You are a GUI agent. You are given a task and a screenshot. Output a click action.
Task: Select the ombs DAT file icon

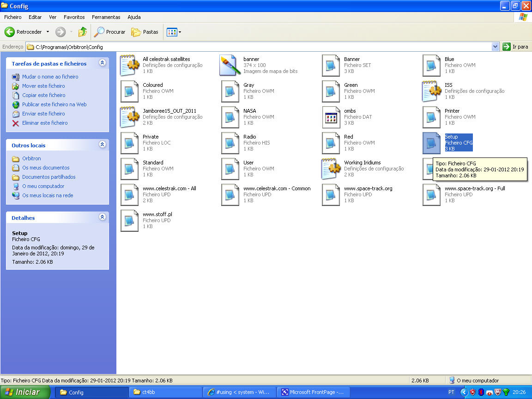click(x=331, y=117)
